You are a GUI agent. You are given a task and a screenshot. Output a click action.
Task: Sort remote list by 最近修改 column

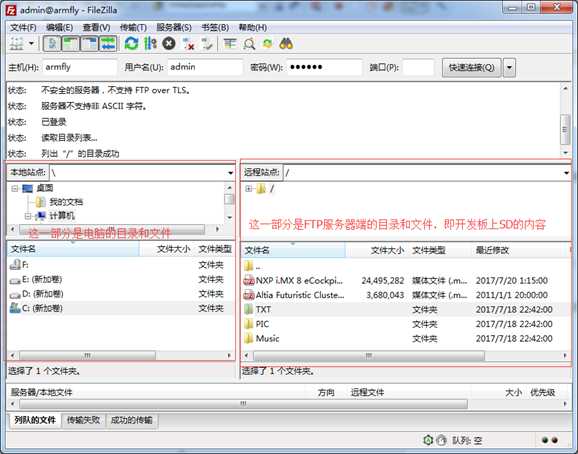point(520,250)
